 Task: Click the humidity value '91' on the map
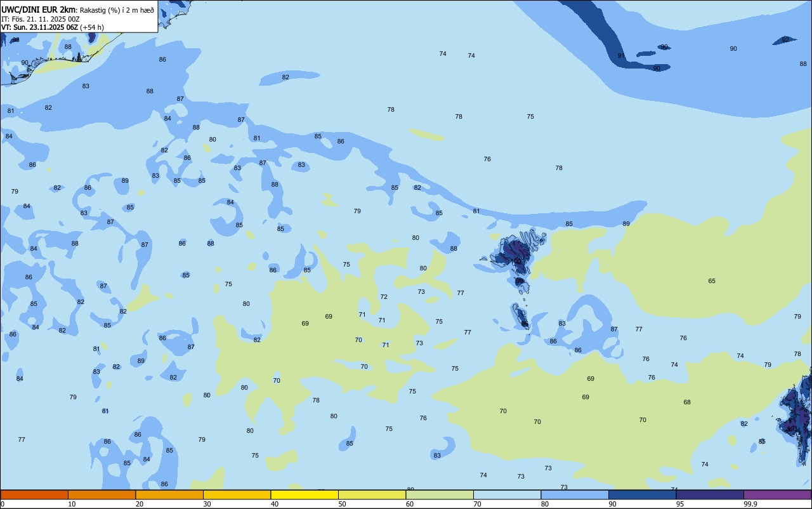(x=621, y=56)
